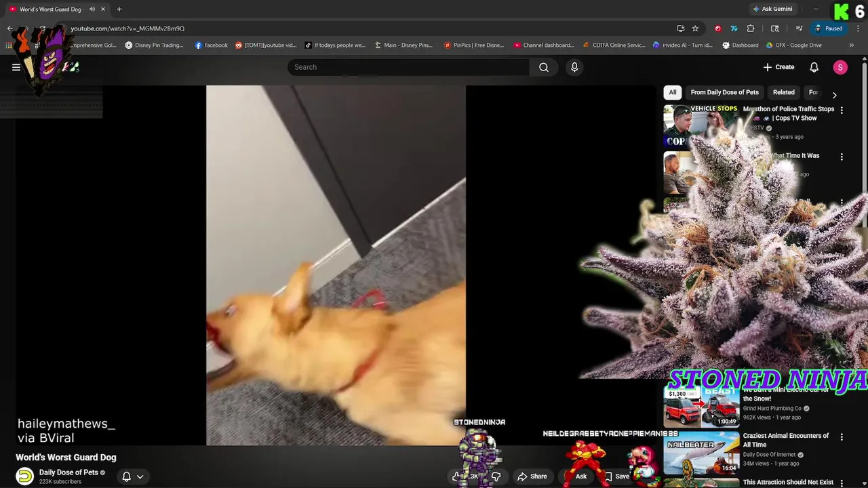The width and height of the screenshot is (868, 488).
Task: Open the [TOMT] youtube vid bookmark
Action: (x=266, y=45)
